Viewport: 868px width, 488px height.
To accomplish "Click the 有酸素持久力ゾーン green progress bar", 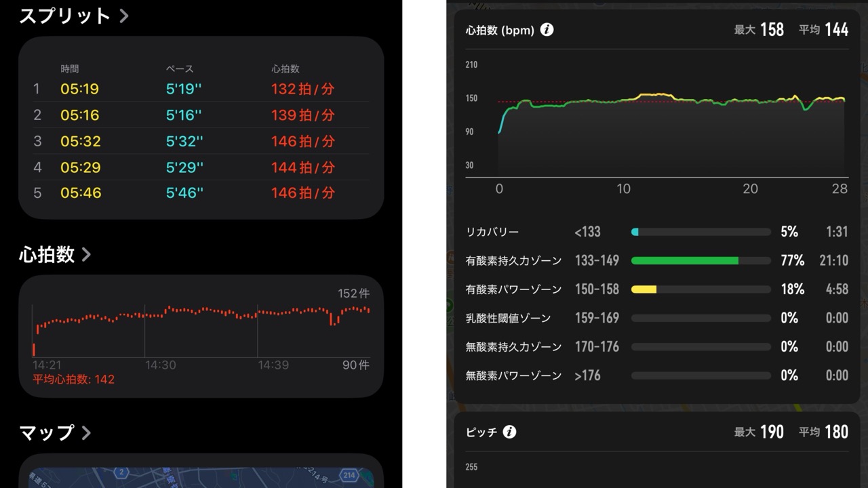I will pos(684,260).
